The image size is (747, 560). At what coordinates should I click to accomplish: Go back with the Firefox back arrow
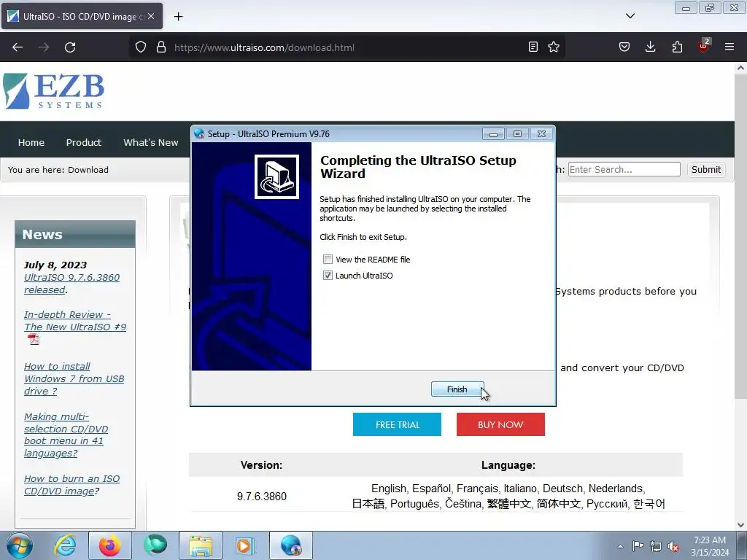point(18,47)
